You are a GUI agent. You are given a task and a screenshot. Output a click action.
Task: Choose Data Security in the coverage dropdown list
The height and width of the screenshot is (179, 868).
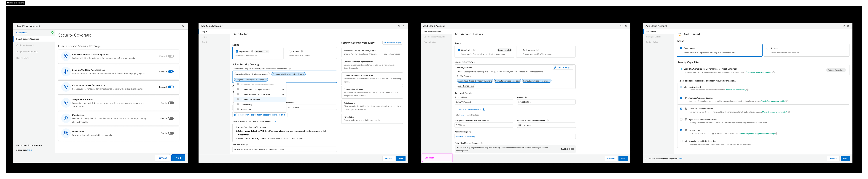click(260, 105)
